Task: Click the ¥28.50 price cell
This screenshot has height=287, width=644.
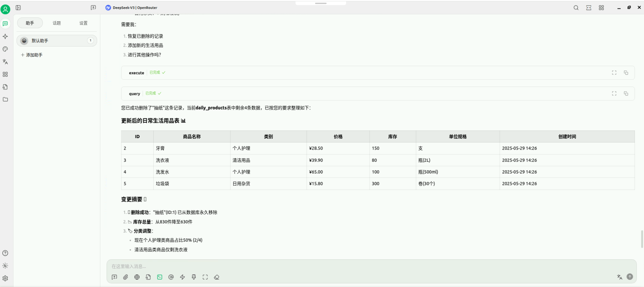Action: tap(338, 149)
